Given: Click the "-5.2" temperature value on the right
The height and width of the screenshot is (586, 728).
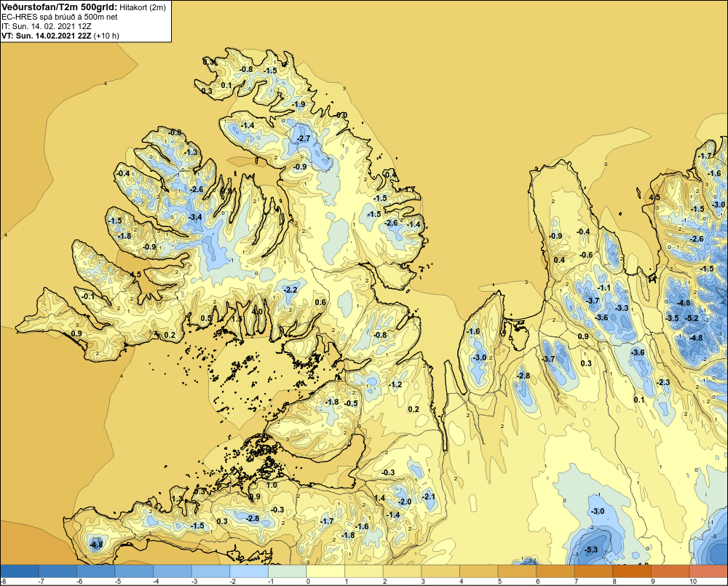Looking at the screenshot, I should pos(692,318).
